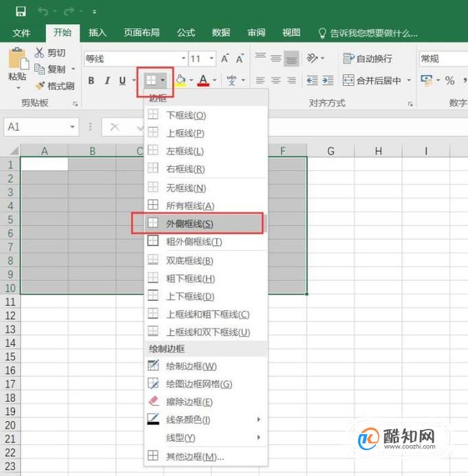Click the middle align icon
Viewport: 468px width, 476px height.
coord(276,58)
